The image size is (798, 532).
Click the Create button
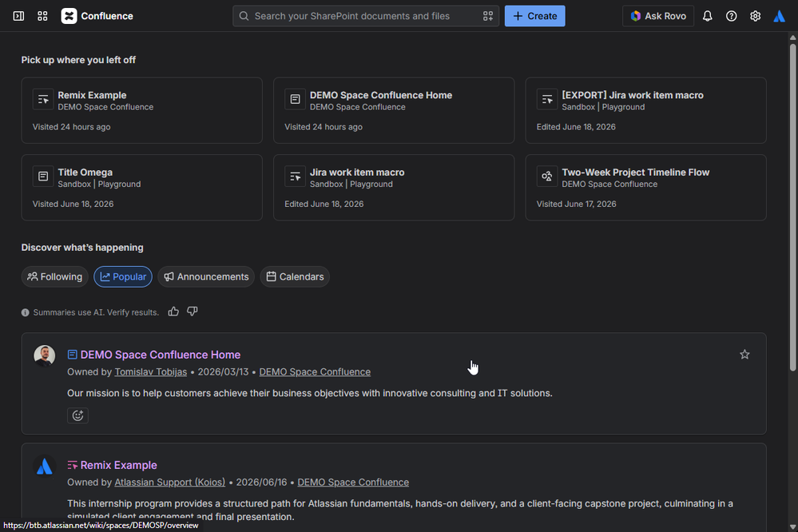pos(535,16)
